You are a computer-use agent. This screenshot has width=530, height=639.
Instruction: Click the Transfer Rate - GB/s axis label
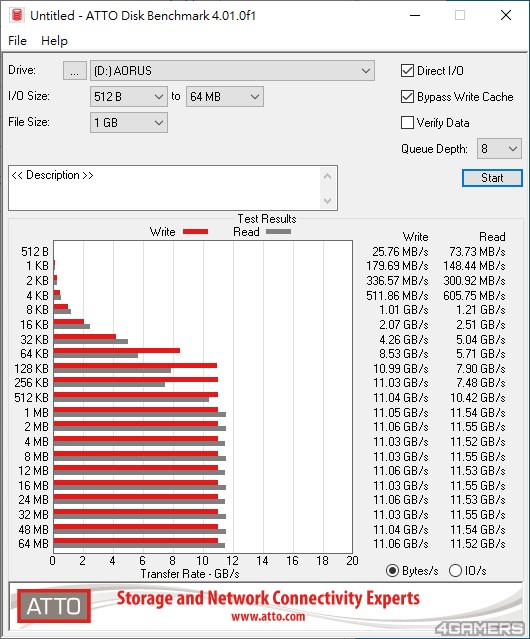[190, 574]
